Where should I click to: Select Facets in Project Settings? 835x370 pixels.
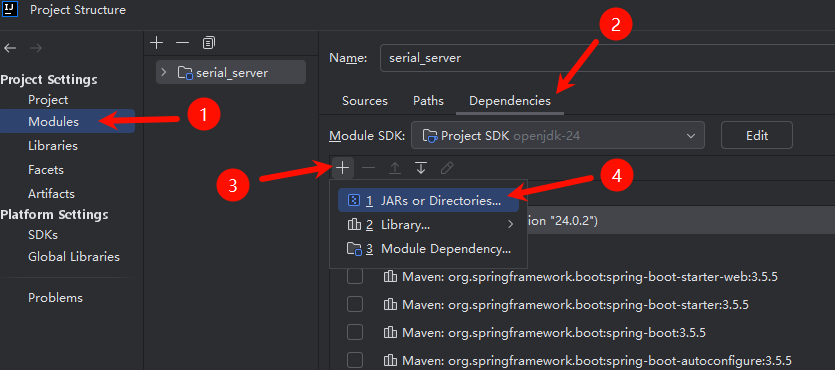46,170
